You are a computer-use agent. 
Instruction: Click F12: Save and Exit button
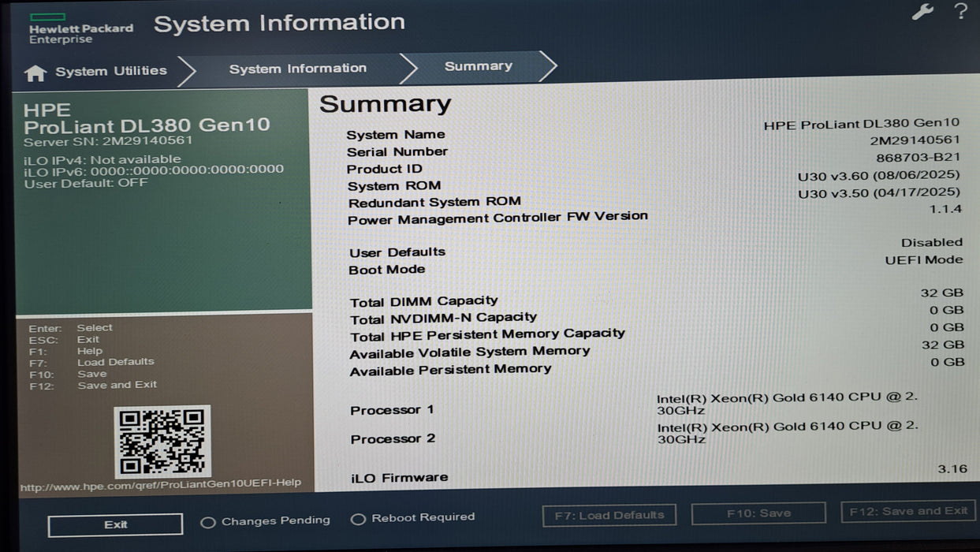[x=908, y=511]
